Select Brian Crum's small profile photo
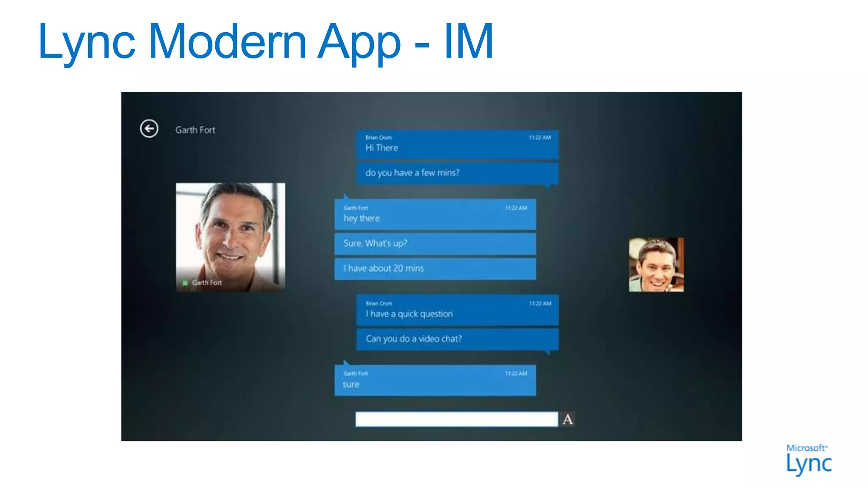Viewport: 868px width, 488px height. (x=656, y=265)
